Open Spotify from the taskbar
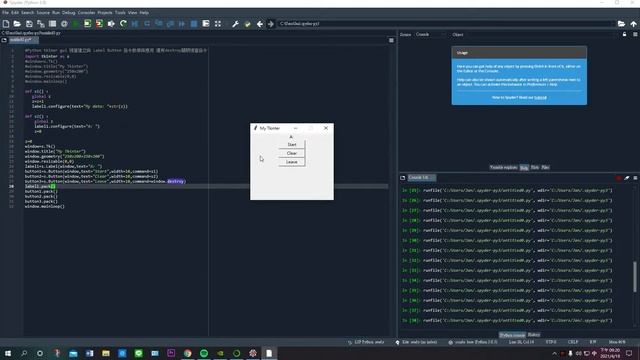640x360 pixels. [x=204, y=353]
